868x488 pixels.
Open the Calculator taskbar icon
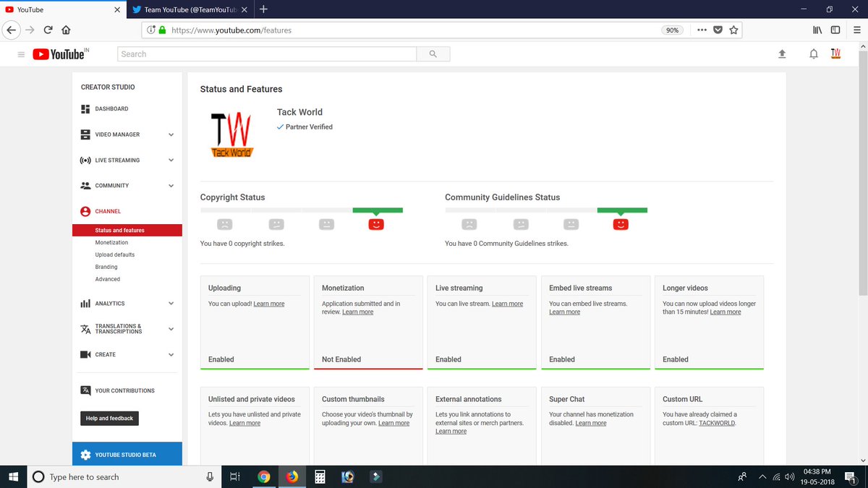pos(320,477)
